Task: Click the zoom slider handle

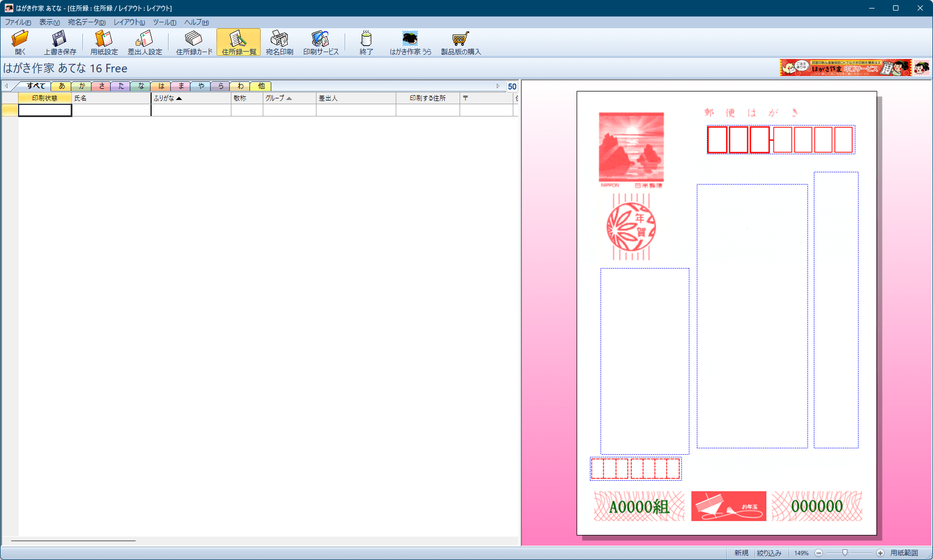Action: (845, 553)
